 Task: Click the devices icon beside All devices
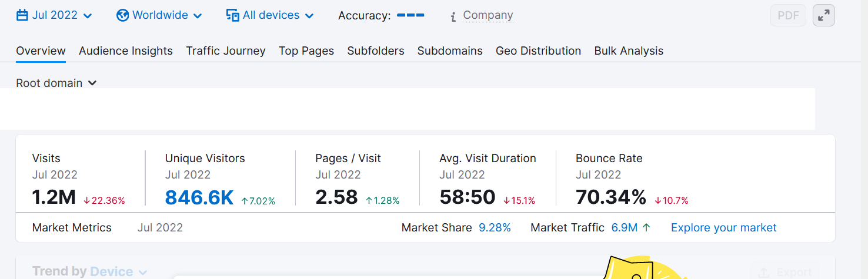[233, 15]
